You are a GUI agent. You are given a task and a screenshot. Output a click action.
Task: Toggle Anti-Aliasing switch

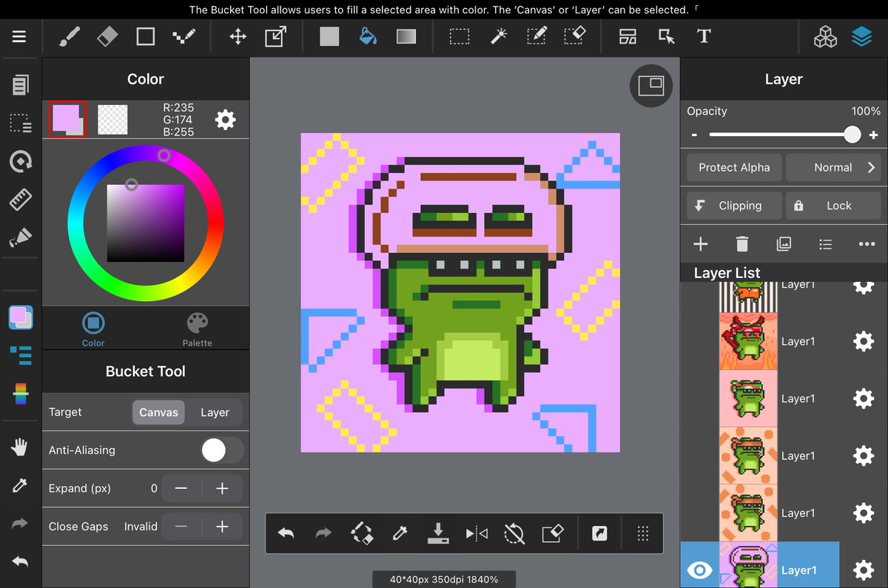[x=222, y=450]
